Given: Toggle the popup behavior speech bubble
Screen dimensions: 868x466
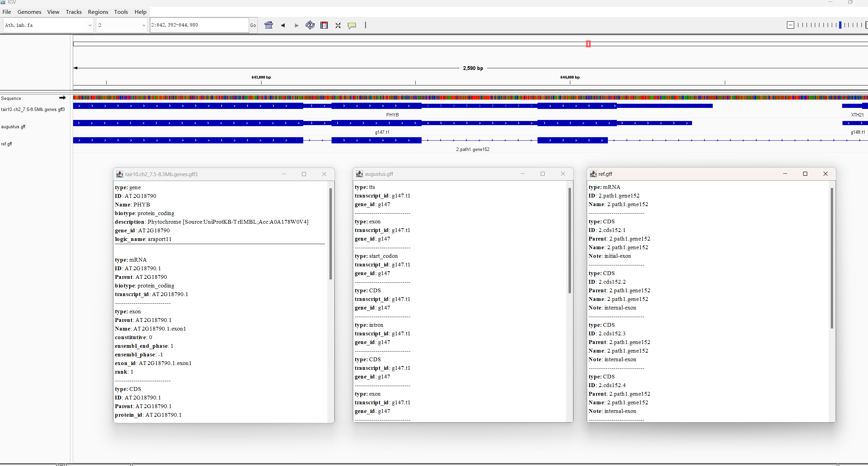Looking at the screenshot, I should (x=352, y=25).
